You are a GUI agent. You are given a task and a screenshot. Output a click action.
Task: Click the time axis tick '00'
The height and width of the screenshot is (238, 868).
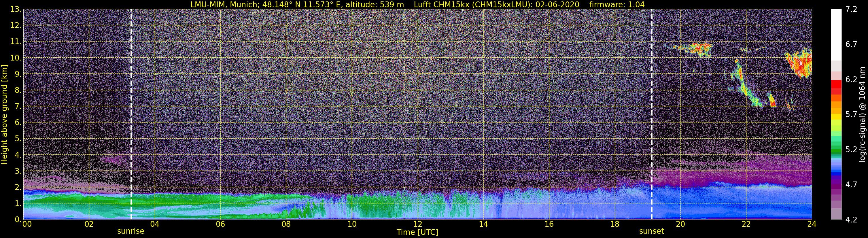click(27, 224)
